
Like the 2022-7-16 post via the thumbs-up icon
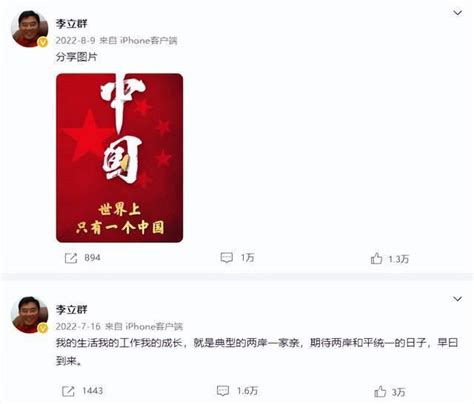pos(380,391)
